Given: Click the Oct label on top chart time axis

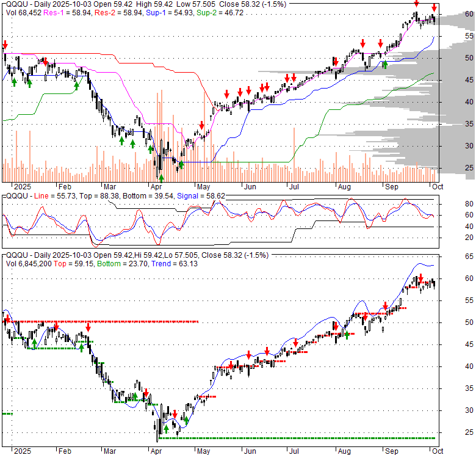Looking at the screenshot, I should (x=438, y=186).
